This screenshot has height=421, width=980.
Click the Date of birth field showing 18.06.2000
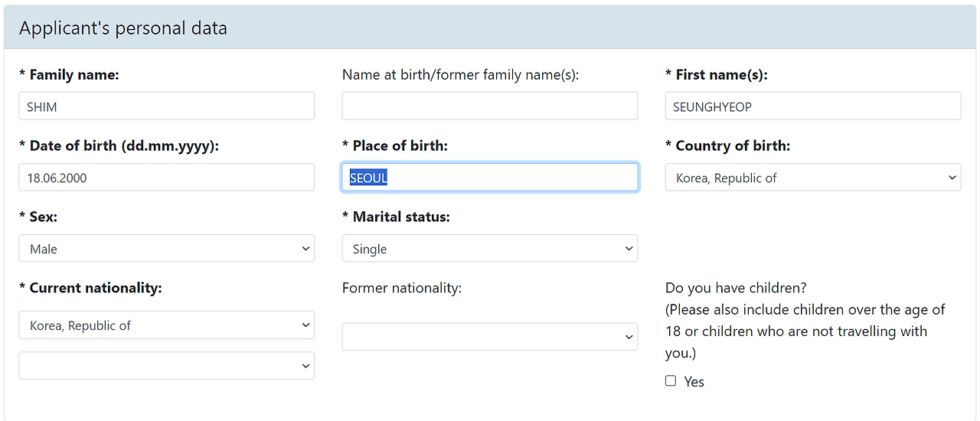click(x=166, y=178)
